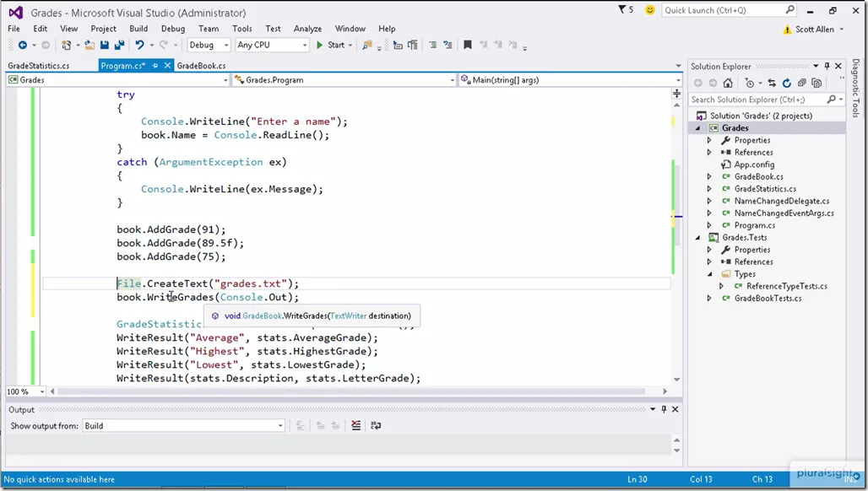The height and width of the screenshot is (491, 868).
Task: Click the editor's vertical scrollbar down arrow
Action: coord(676,380)
